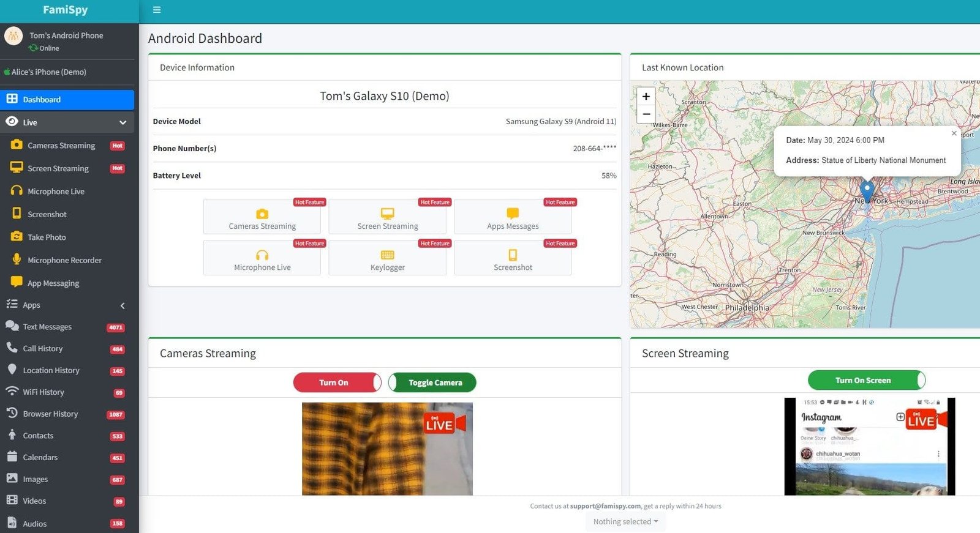Click the Screen Streaming monitor icon in sidebar
This screenshot has height=533, width=980.
pos(17,167)
